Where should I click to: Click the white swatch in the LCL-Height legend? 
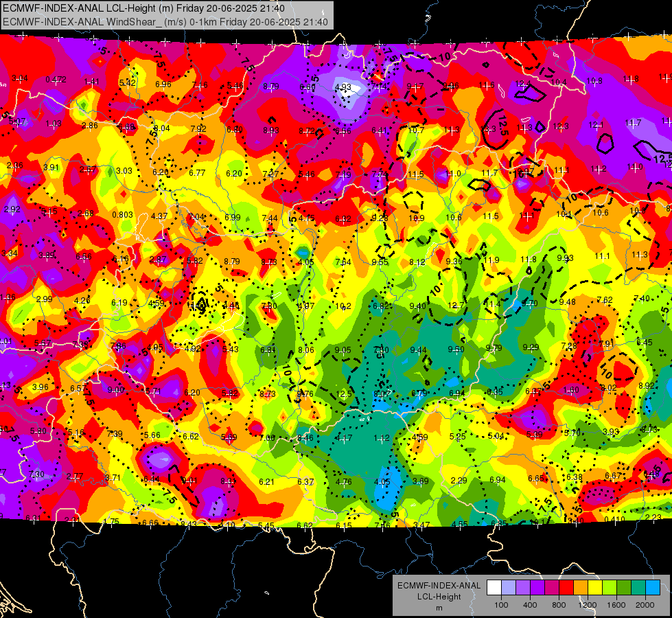[x=494, y=588]
